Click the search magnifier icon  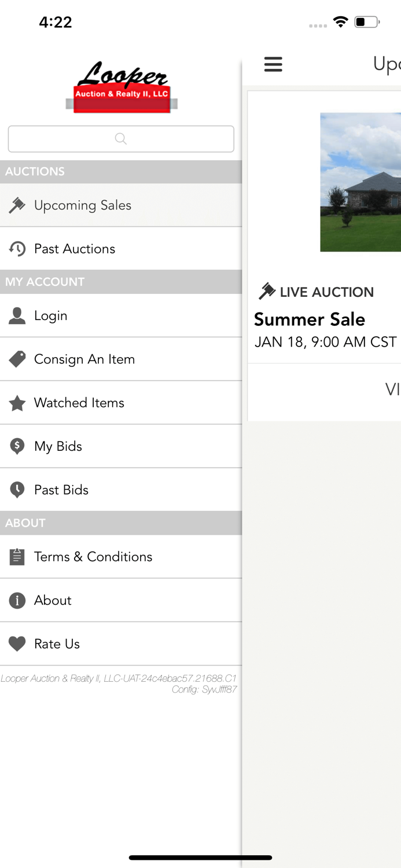pyautogui.click(x=120, y=139)
